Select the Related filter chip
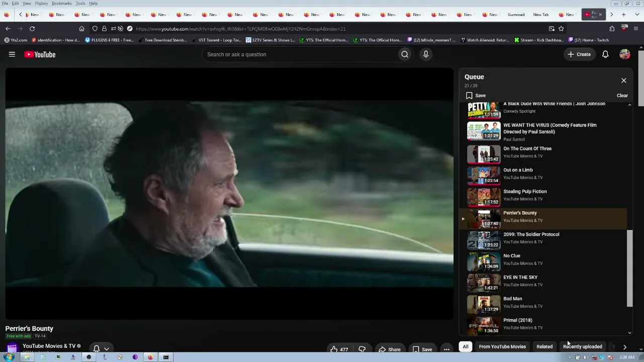The image size is (644, 362). click(x=544, y=346)
